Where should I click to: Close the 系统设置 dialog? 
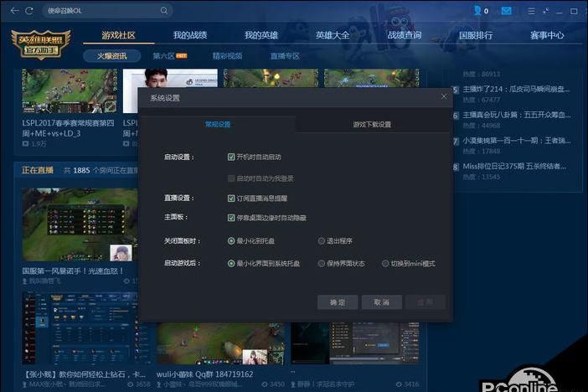[444, 97]
